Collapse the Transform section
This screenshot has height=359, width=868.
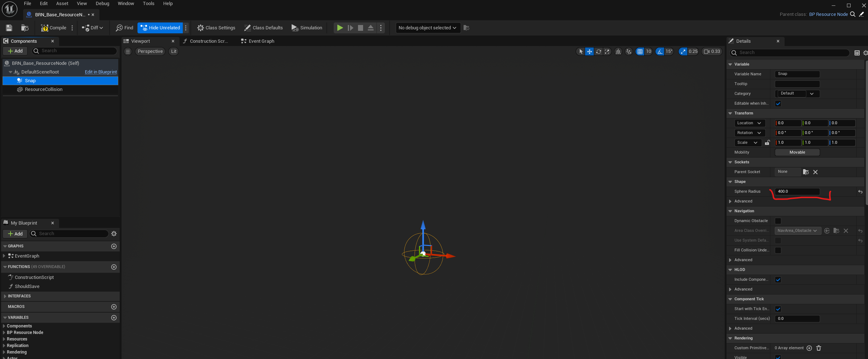(730, 113)
